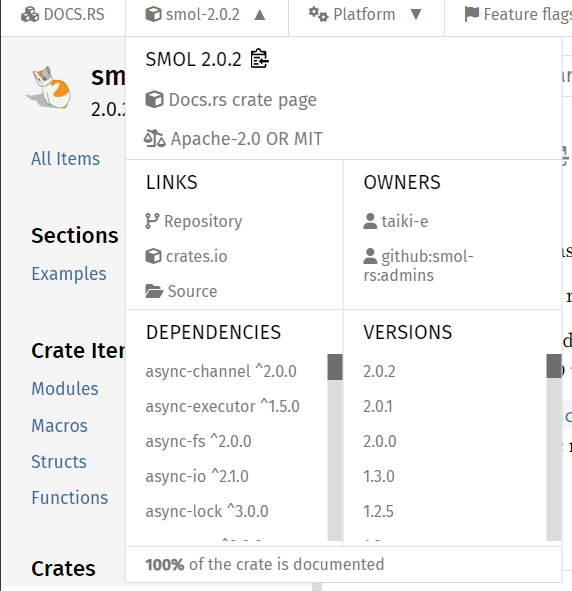Click the crates.io cube icon
Image resolution: width=572 pixels, height=591 pixels.
tap(153, 256)
